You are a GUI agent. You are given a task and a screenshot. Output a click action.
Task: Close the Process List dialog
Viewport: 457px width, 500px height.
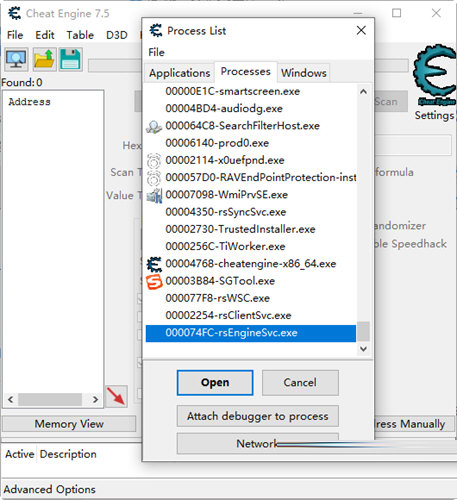[x=361, y=30]
